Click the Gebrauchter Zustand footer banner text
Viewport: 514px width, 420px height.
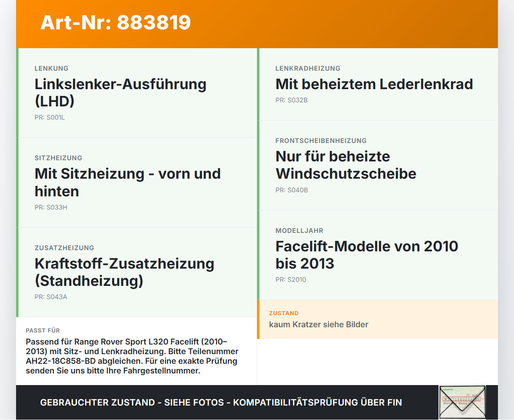click(x=221, y=402)
